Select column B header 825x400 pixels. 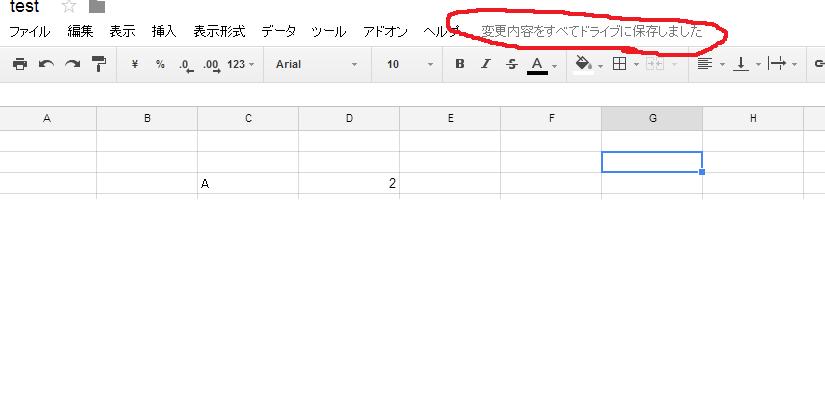pyautogui.click(x=147, y=118)
